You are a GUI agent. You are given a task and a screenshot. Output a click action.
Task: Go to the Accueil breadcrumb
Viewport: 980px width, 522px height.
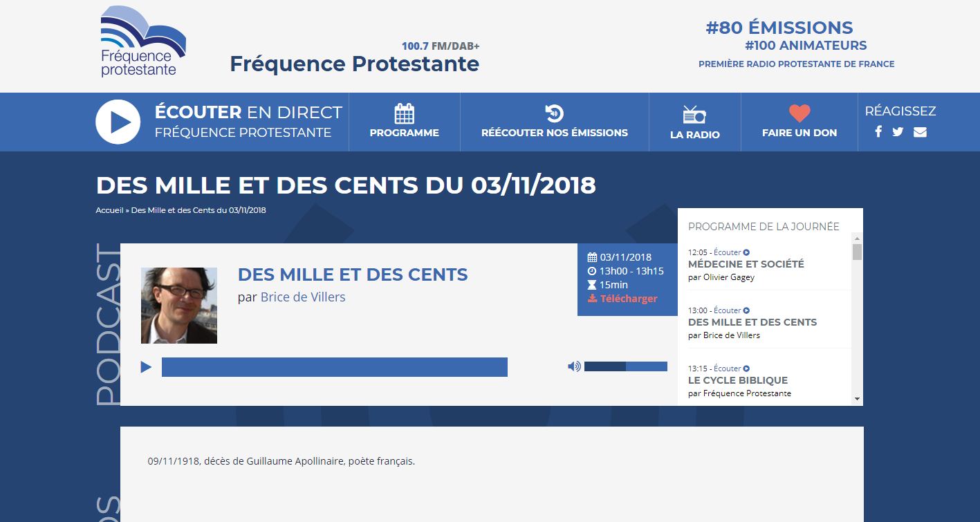[109, 210]
